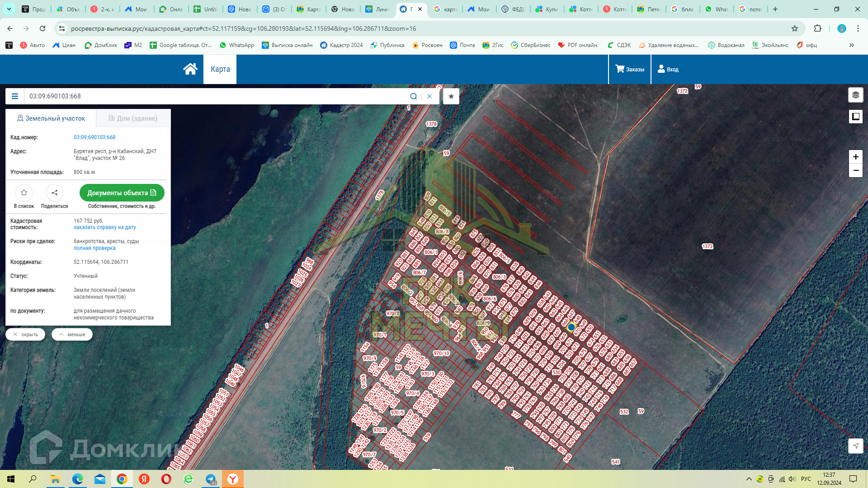Add parcel to list with star icon
Viewport: 868px width, 488px height.
[24, 192]
